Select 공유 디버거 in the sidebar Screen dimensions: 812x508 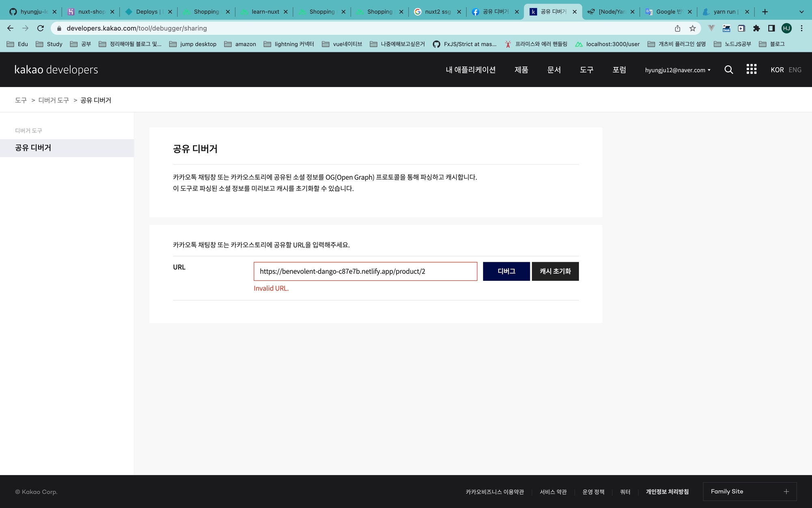tap(67, 148)
